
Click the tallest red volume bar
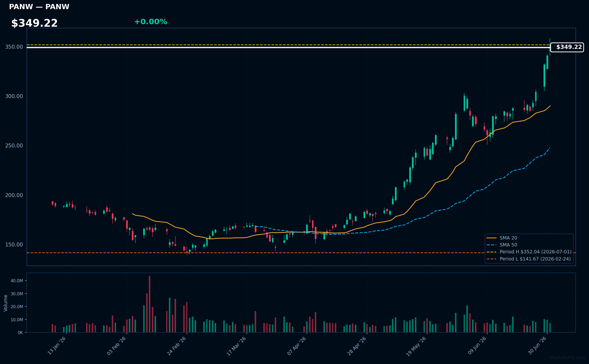click(150, 304)
